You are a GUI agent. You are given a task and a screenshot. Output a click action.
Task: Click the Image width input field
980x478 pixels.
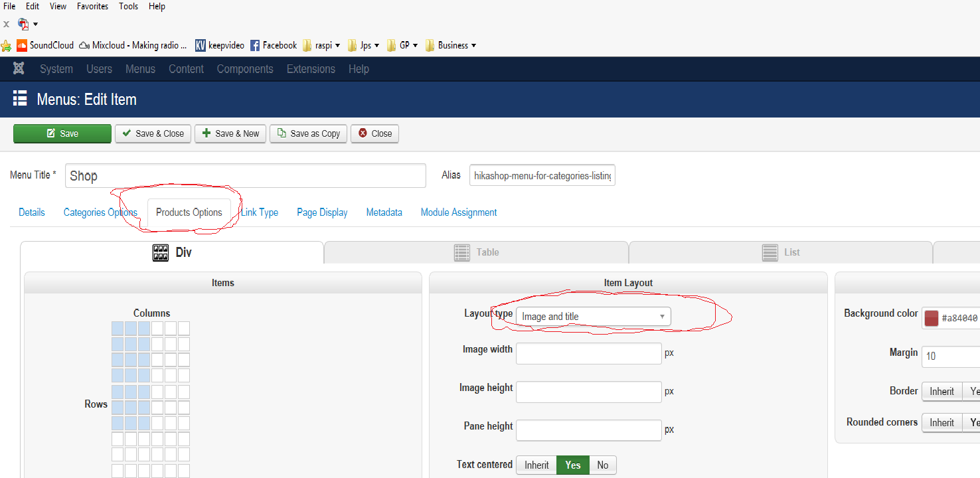(589, 353)
